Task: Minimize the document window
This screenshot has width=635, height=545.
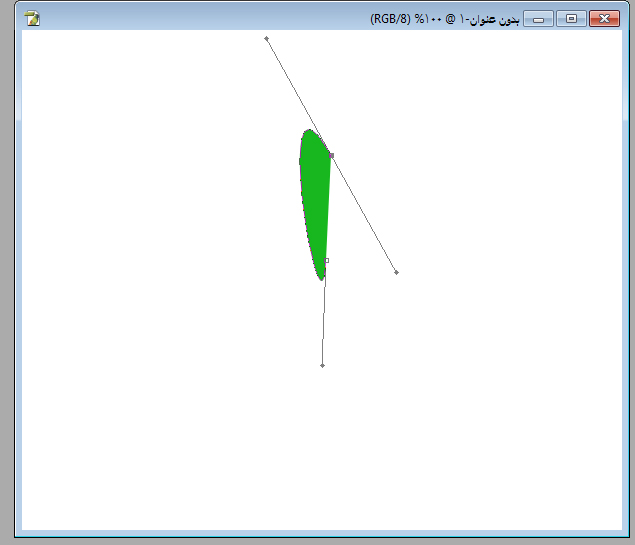Action: [x=539, y=18]
